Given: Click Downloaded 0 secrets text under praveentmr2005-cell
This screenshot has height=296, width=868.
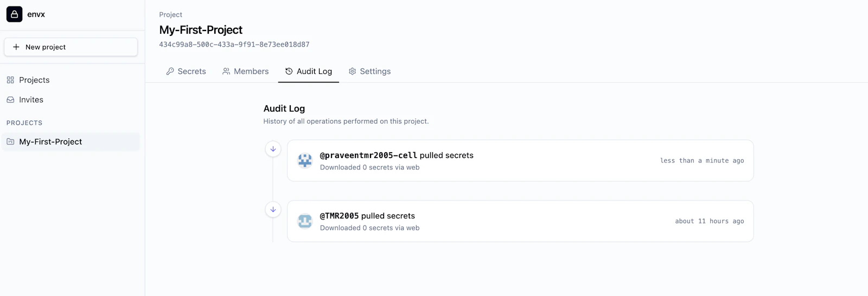Looking at the screenshot, I should tap(370, 167).
